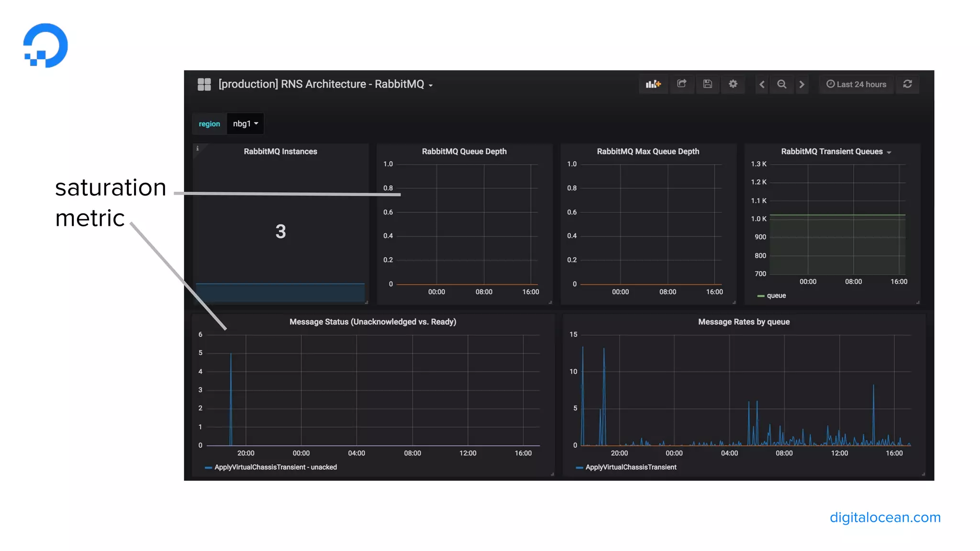Screen dimensions: 980x551
Task: Shift time range back with left arrow
Action: 762,85
